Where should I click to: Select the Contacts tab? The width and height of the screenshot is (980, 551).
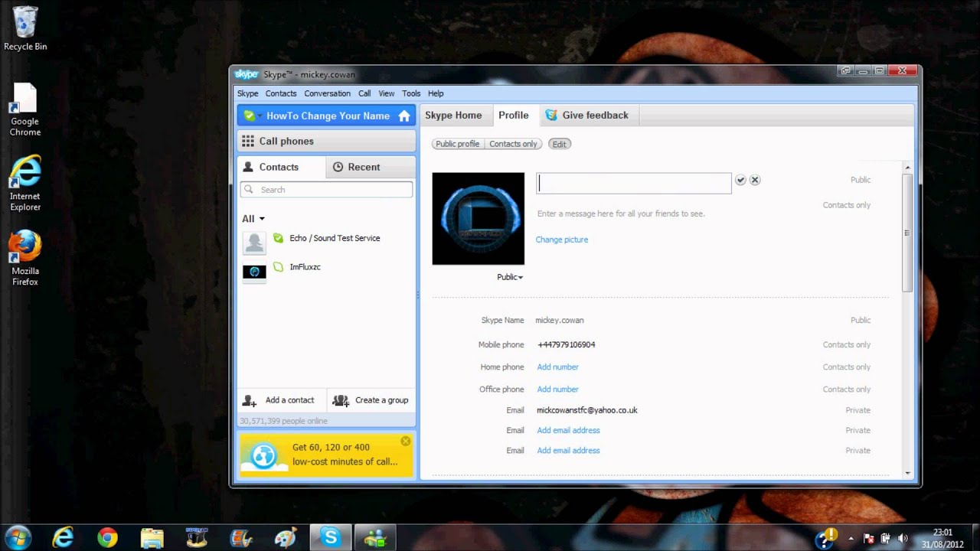(281, 167)
